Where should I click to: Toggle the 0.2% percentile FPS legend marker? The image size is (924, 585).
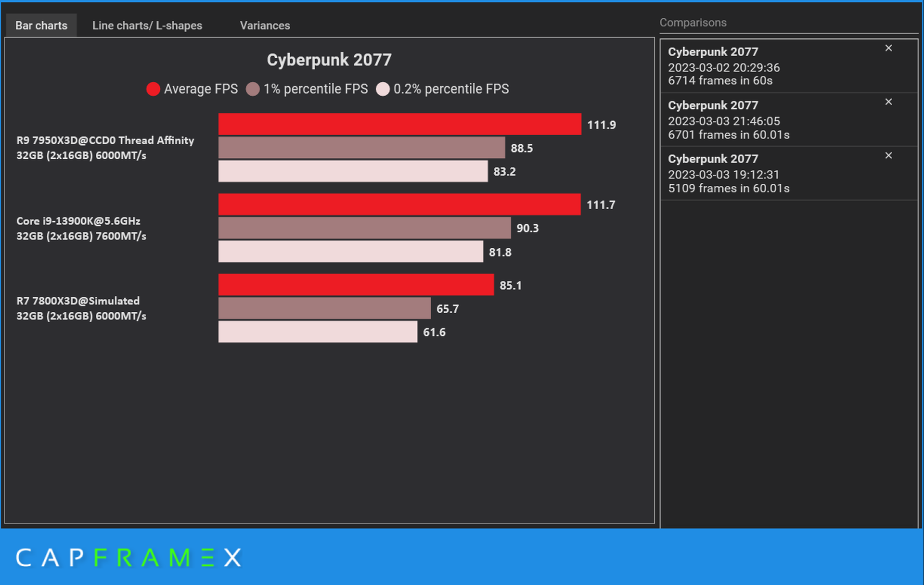[x=383, y=89]
